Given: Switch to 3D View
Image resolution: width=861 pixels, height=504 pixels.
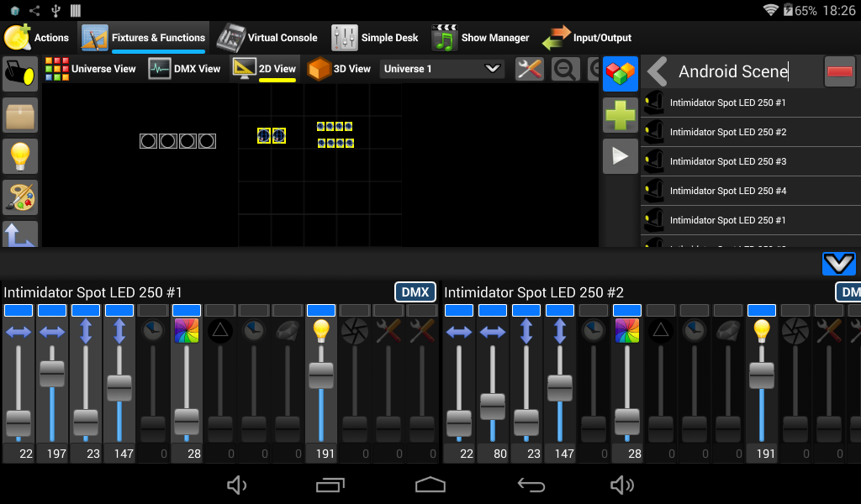Looking at the screenshot, I should pyautogui.click(x=339, y=69).
